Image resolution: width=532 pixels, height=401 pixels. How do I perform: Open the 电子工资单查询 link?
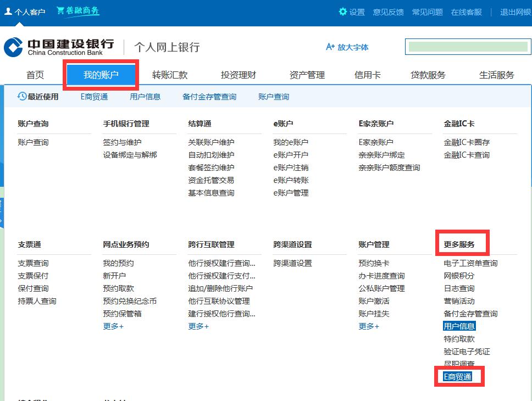pyautogui.click(x=470, y=263)
